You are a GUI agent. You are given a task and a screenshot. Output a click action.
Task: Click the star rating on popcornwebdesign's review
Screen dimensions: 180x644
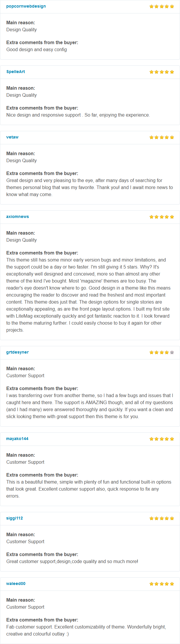pyautogui.click(x=162, y=6)
